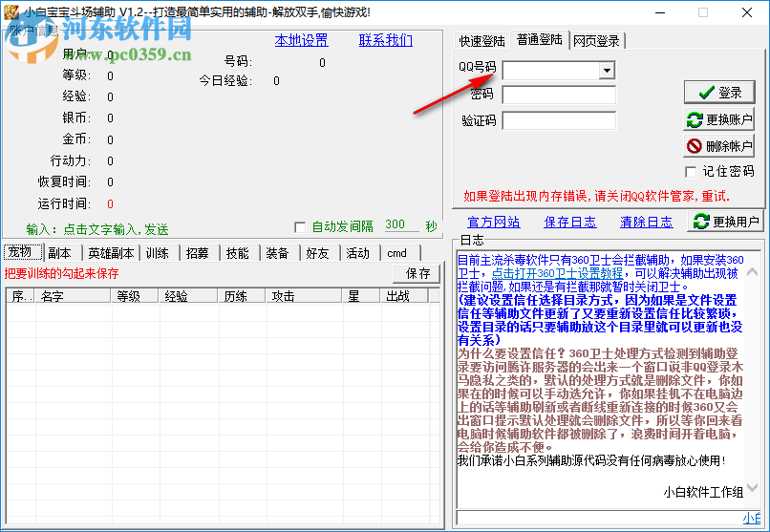Click 点击文字输入,发送 message input text

click(x=116, y=229)
